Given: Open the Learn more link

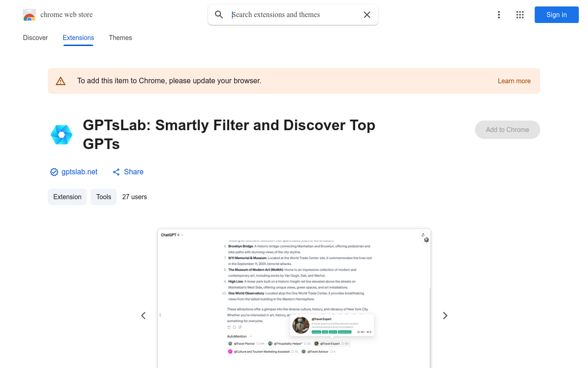Looking at the screenshot, I should tap(514, 81).
